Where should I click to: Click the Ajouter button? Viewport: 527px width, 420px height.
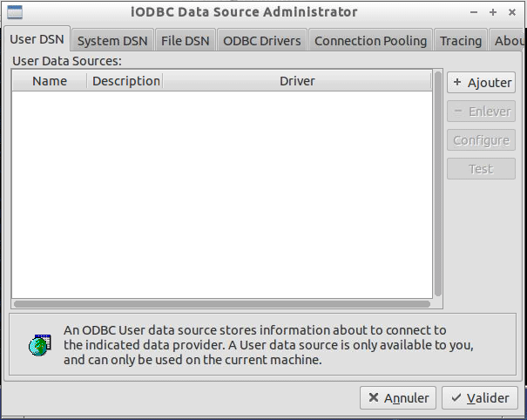click(x=481, y=83)
